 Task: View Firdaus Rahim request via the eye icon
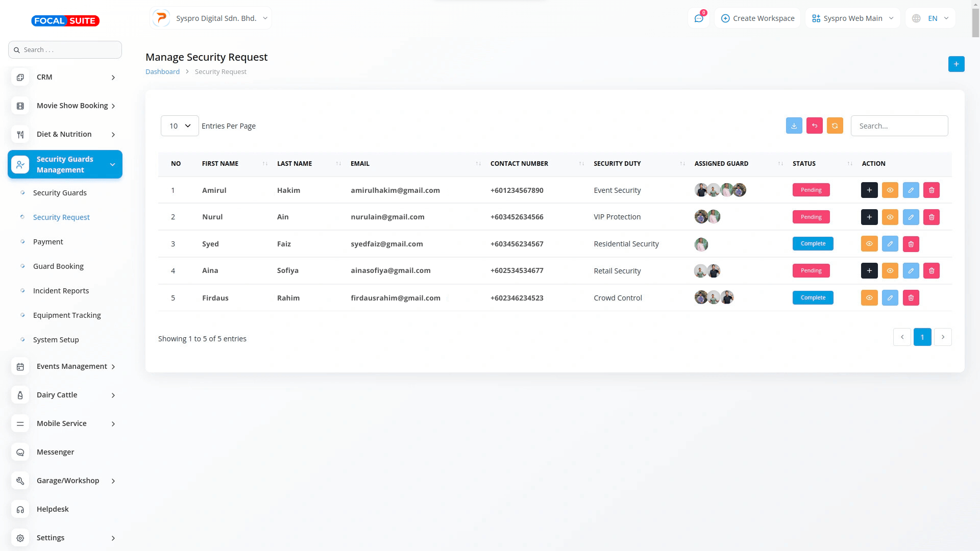click(869, 298)
